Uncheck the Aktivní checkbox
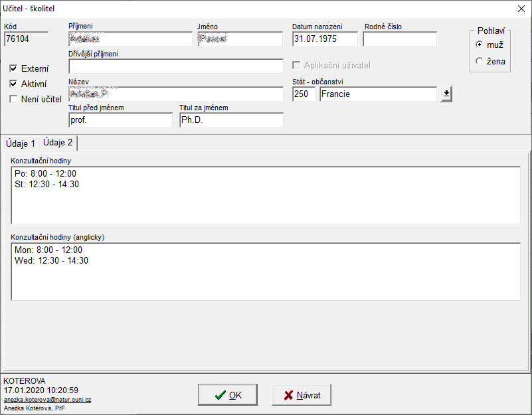 point(13,84)
